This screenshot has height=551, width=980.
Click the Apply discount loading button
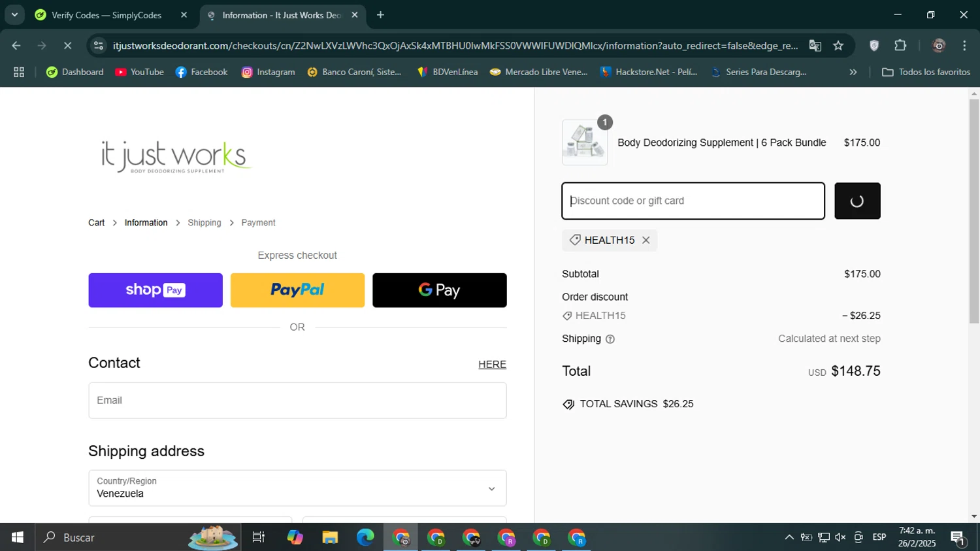coord(857,201)
